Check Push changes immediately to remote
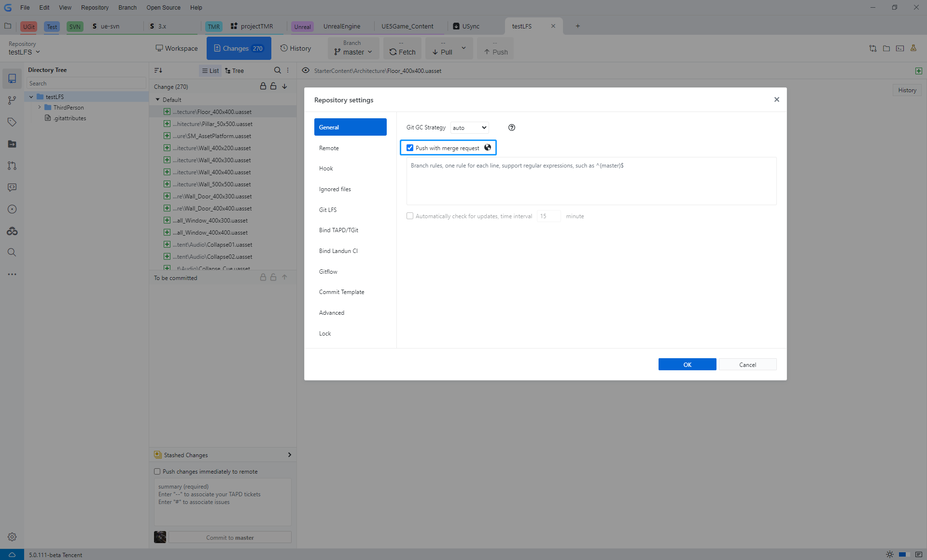 (x=157, y=472)
